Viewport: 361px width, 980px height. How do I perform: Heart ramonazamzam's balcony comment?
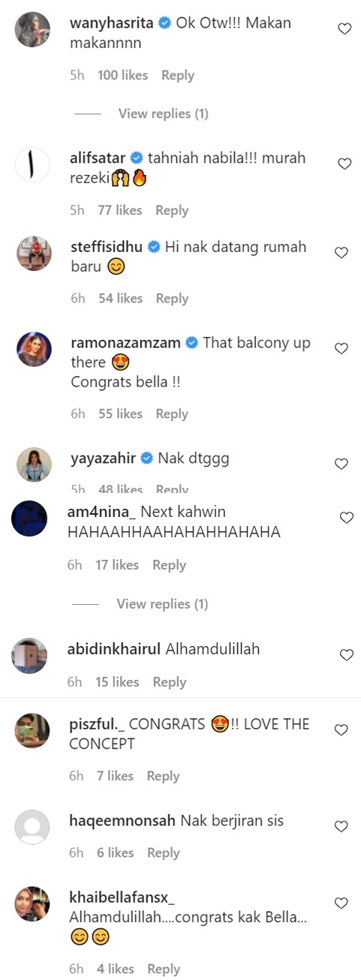click(341, 349)
